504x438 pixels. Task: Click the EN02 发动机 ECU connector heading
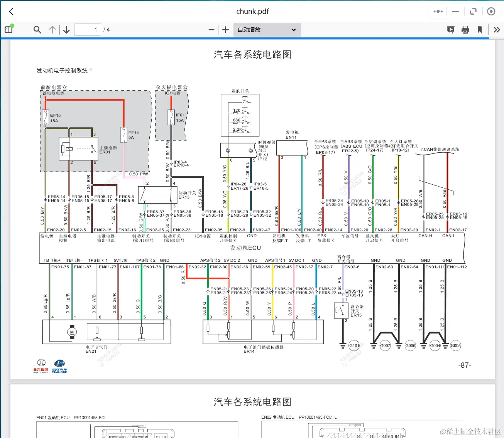coord(299,417)
